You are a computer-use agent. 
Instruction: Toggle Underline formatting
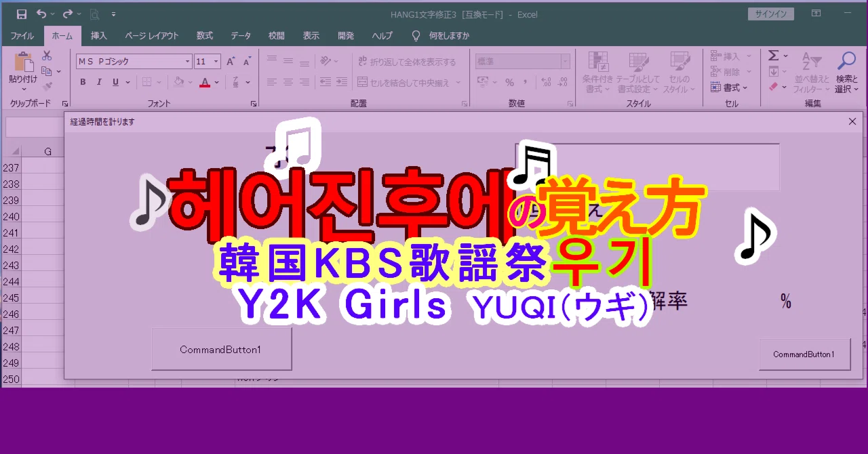coord(115,82)
